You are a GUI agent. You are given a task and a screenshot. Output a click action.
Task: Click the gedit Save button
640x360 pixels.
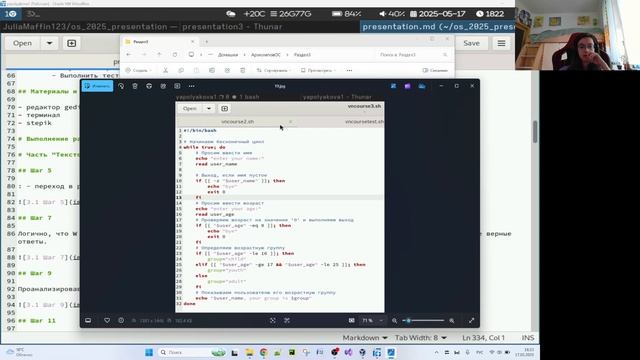471,43
